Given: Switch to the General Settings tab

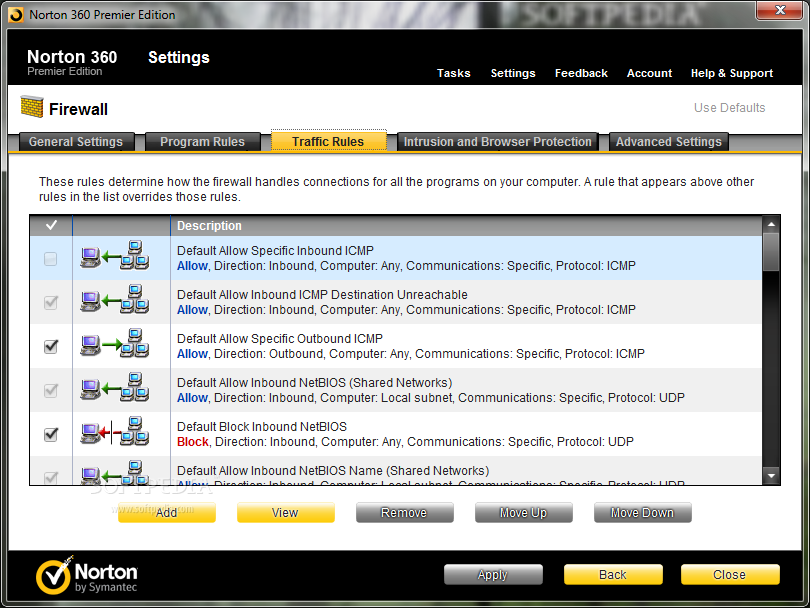Looking at the screenshot, I should (x=76, y=142).
